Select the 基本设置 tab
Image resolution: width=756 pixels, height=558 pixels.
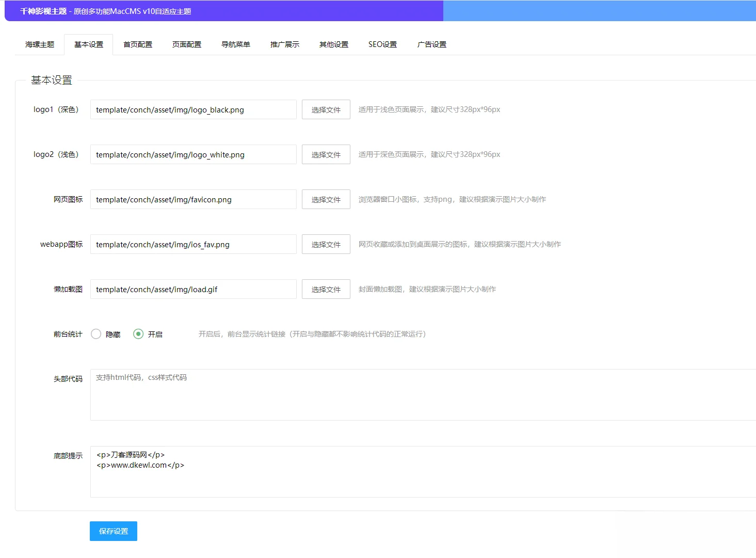[88, 44]
